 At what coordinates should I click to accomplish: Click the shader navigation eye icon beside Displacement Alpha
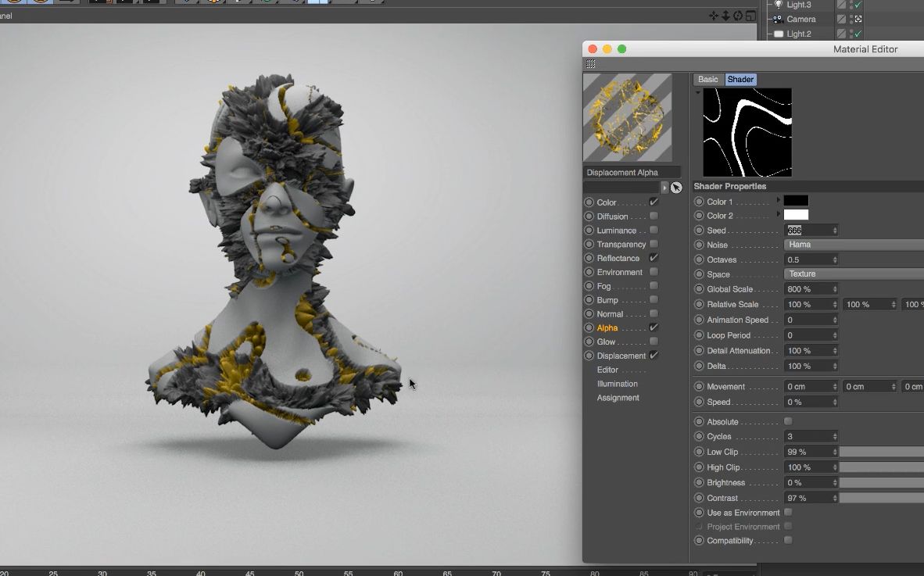pos(676,188)
